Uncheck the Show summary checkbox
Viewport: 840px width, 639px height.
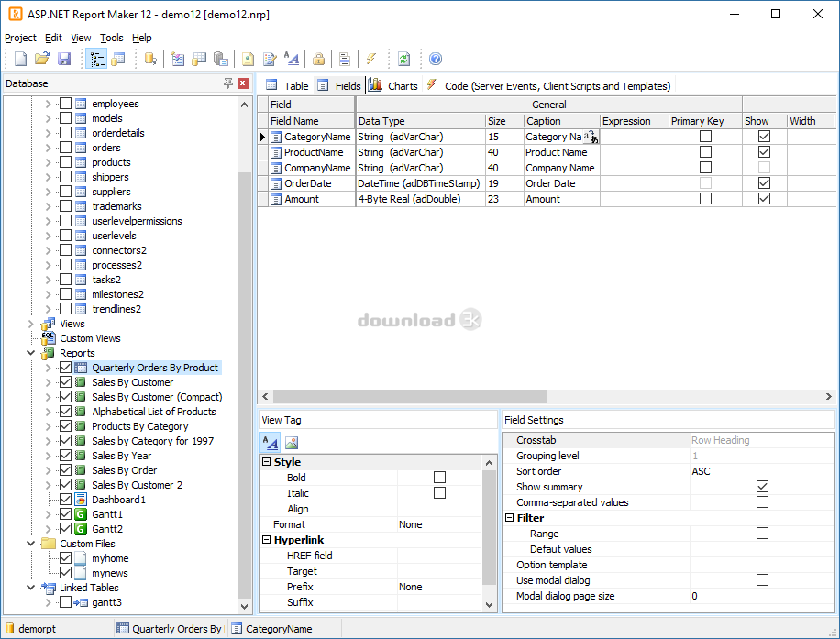pos(762,486)
